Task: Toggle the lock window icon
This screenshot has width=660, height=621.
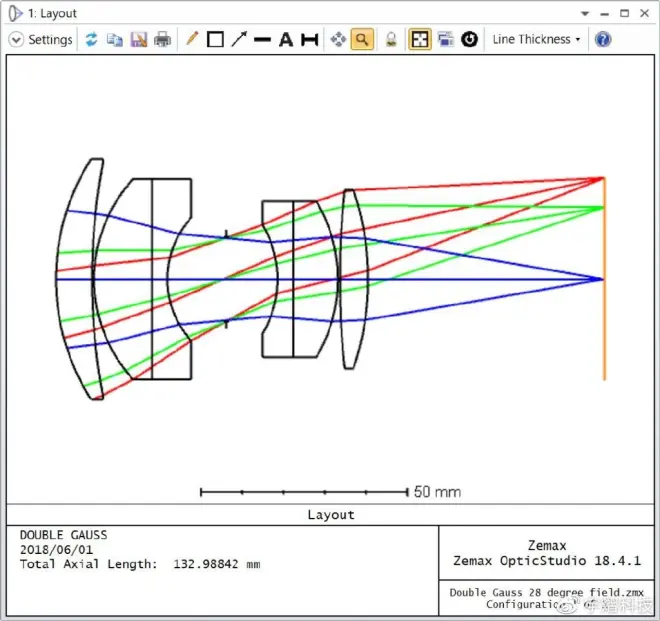Action: pyautogui.click(x=391, y=40)
